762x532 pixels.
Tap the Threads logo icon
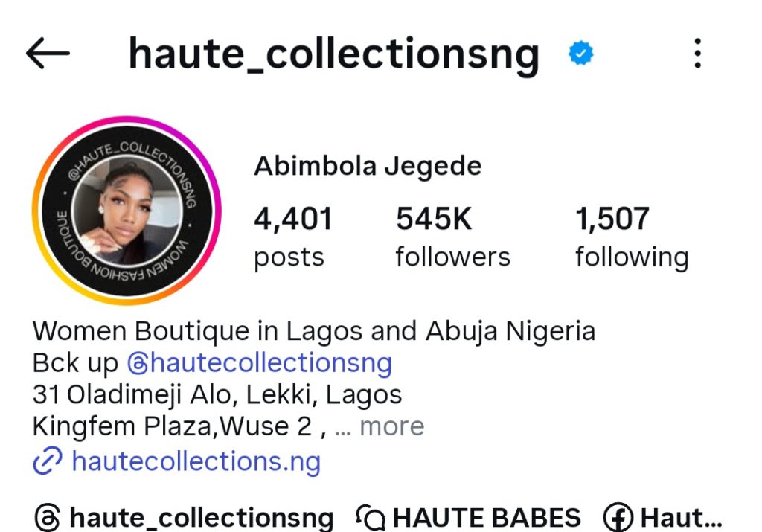pos(48,518)
